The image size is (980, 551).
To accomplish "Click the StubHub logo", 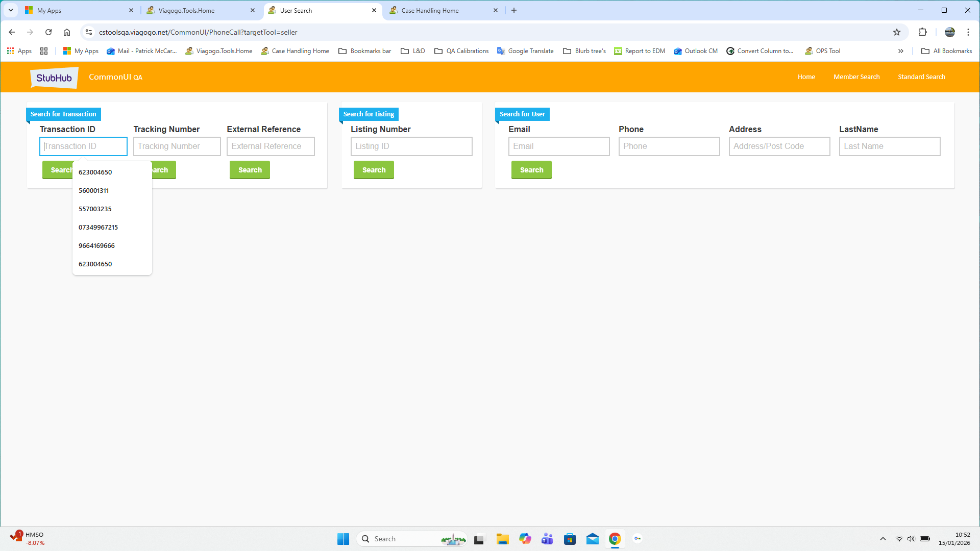I will (x=54, y=78).
